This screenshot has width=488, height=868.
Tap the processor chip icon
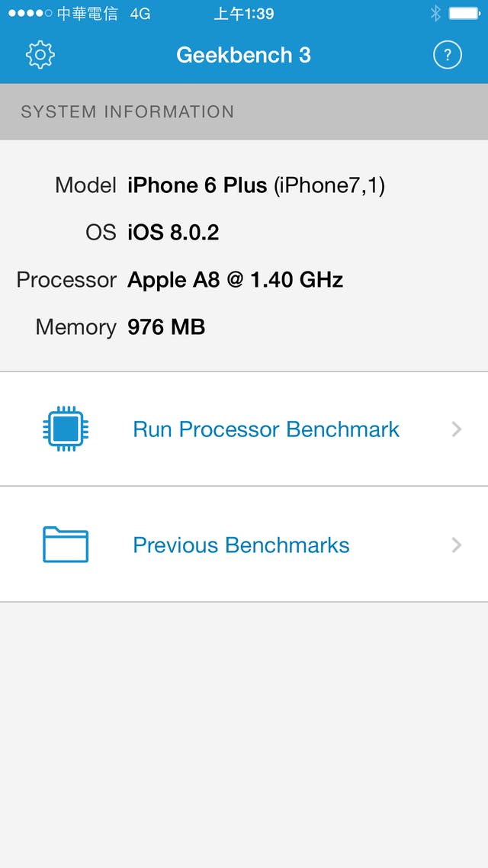pyautogui.click(x=66, y=429)
